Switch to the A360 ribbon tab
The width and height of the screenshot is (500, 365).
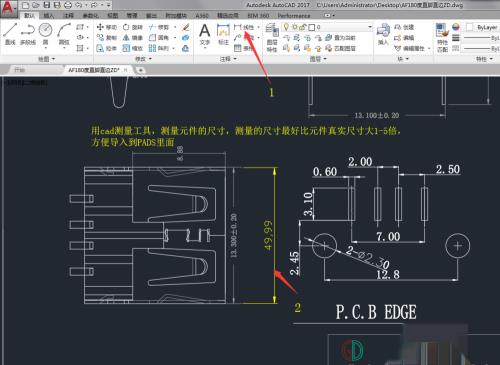pyautogui.click(x=202, y=15)
